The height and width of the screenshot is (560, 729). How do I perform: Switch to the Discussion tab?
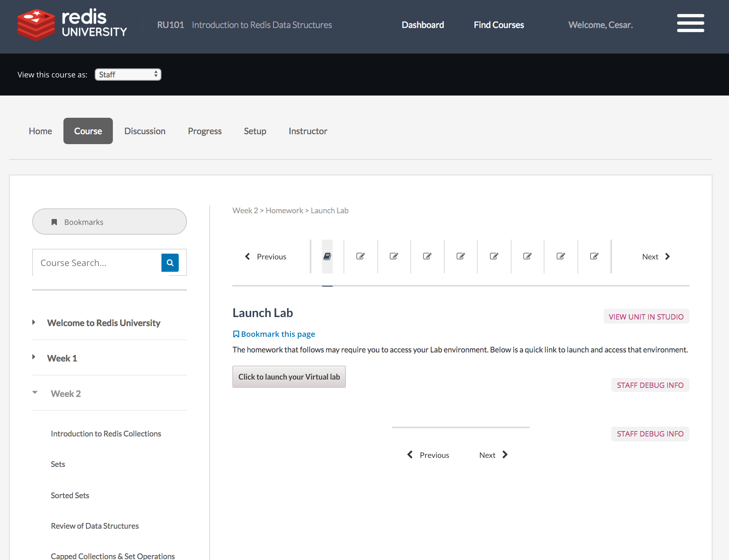[145, 131]
